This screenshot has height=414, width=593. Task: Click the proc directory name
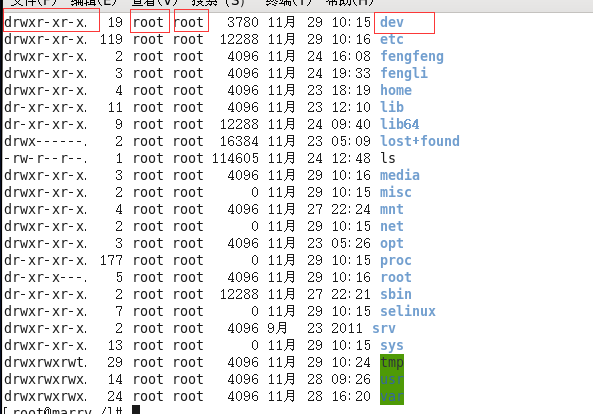pos(396,260)
